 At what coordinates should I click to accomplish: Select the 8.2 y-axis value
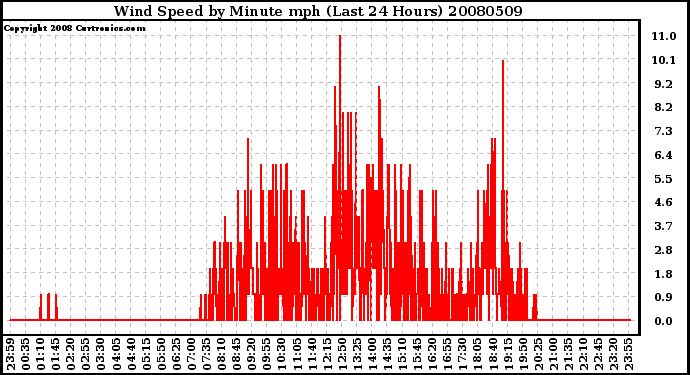coord(664,107)
